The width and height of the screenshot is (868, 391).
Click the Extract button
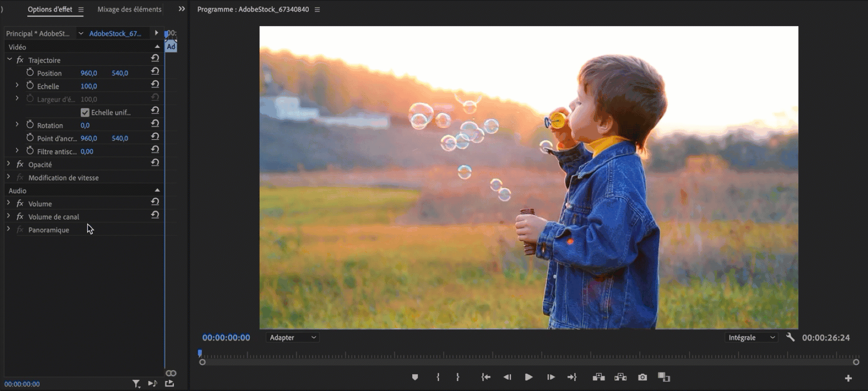(x=621, y=377)
